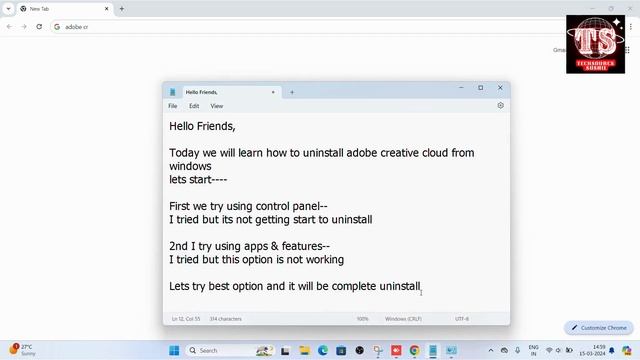Open the Windows Start menu
This screenshot has height=360, width=640.
[174, 350]
